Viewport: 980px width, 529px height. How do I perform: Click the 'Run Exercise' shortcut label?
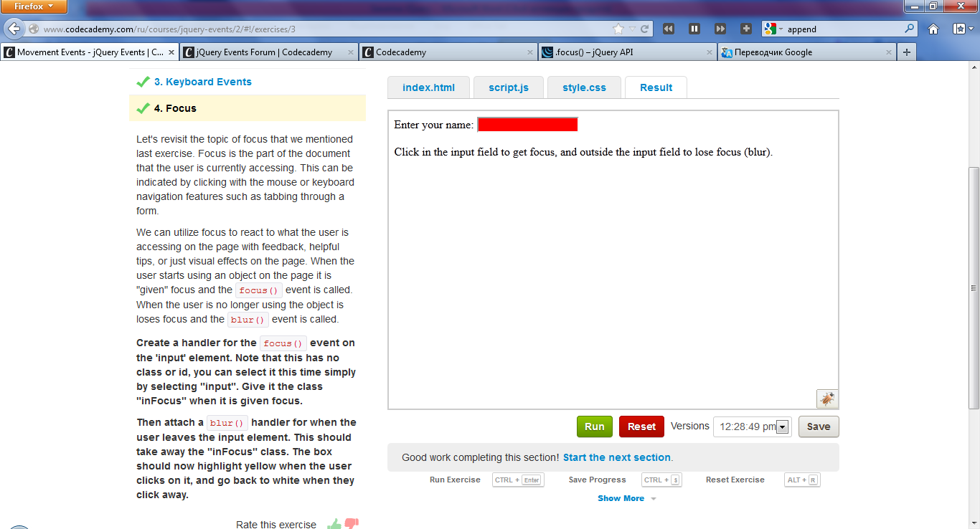coord(455,480)
